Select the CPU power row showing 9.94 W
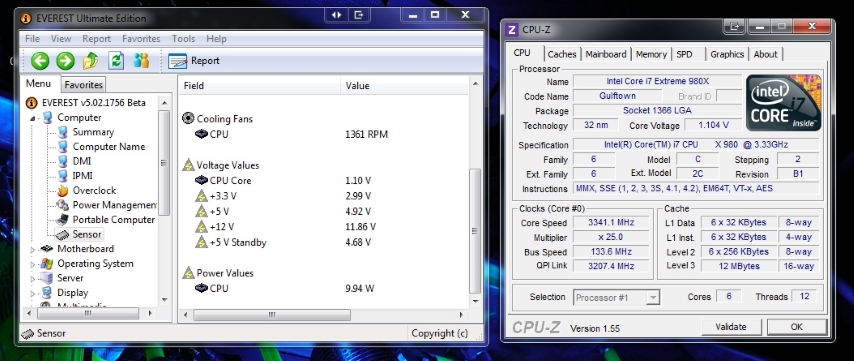 [x=284, y=288]
